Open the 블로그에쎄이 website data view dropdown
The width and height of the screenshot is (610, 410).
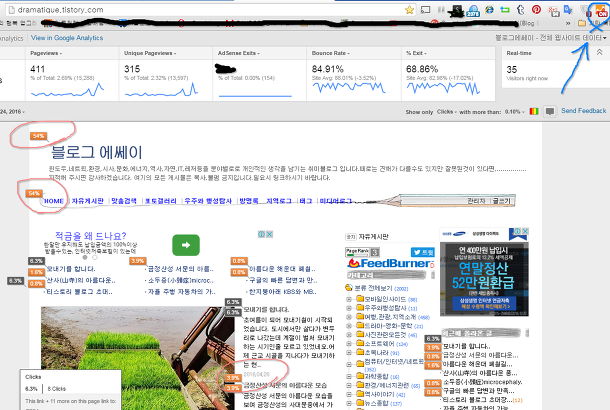(551, 38)
